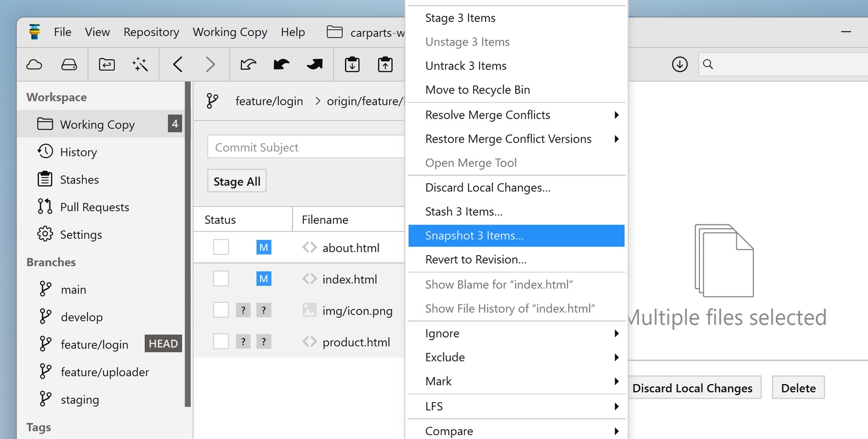Click the local repositories drive icon
The height and width of the screenshot is (439, 868).
click(69, 65)
